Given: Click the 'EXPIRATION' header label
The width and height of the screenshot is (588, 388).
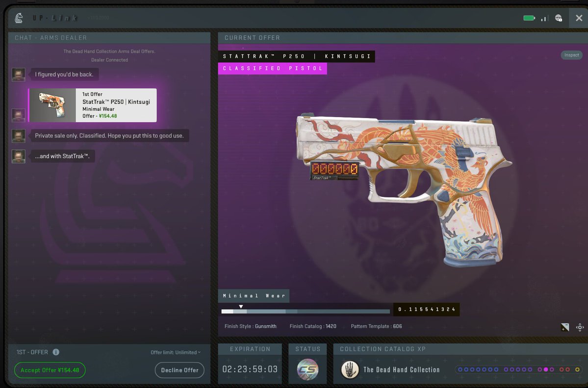Looking at the screenshot, I should point(250,349).
